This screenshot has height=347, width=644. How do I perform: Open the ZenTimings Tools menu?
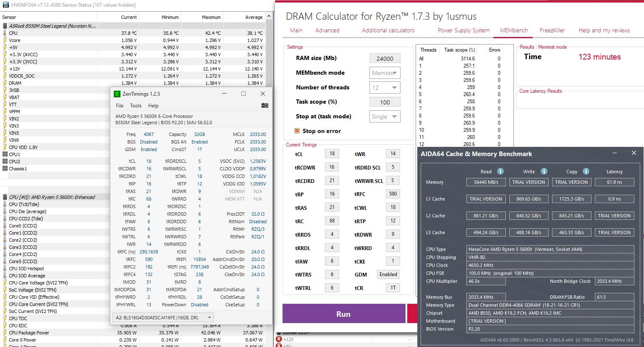click(136, 106)
